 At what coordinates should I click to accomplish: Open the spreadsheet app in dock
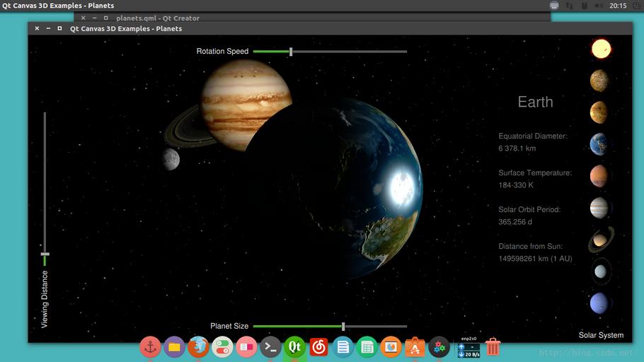[x=367, y=347]
